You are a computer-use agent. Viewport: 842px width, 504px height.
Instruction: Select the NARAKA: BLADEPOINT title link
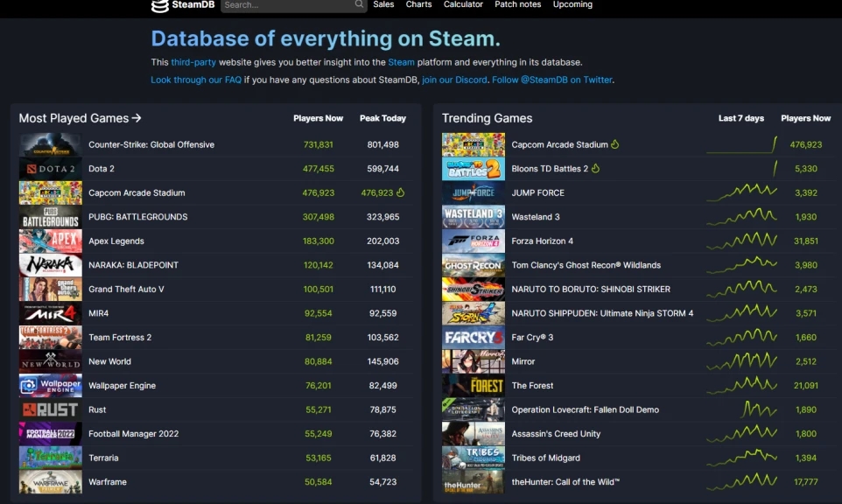133,265
